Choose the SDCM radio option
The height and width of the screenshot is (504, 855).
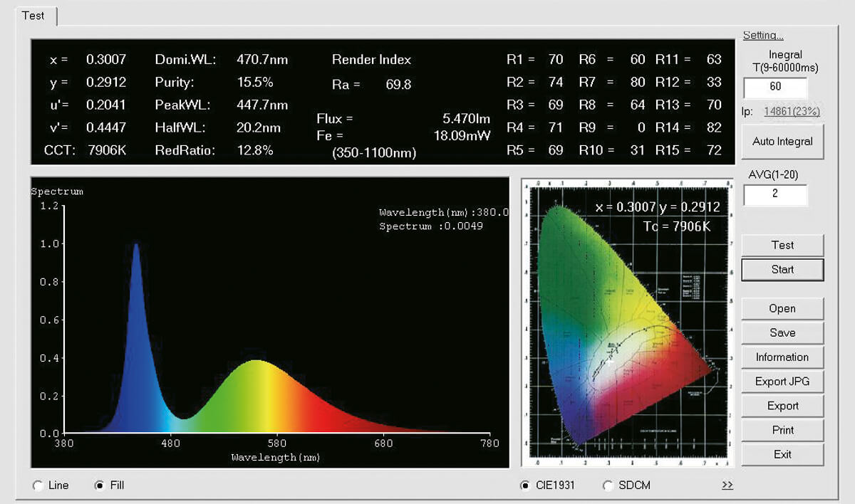pos(608,485)
